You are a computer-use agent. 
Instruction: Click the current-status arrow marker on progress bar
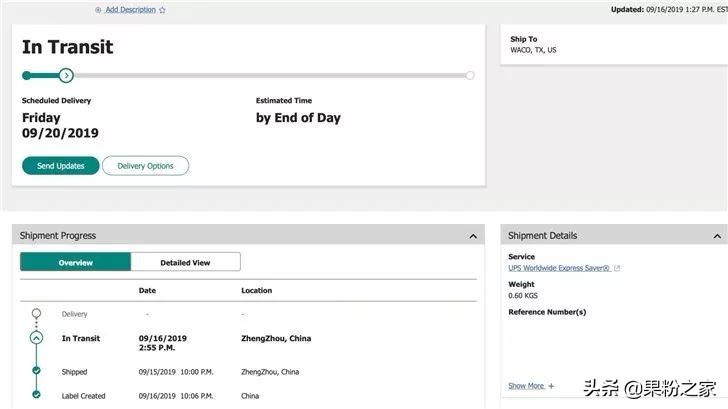[x=66, y=75]
